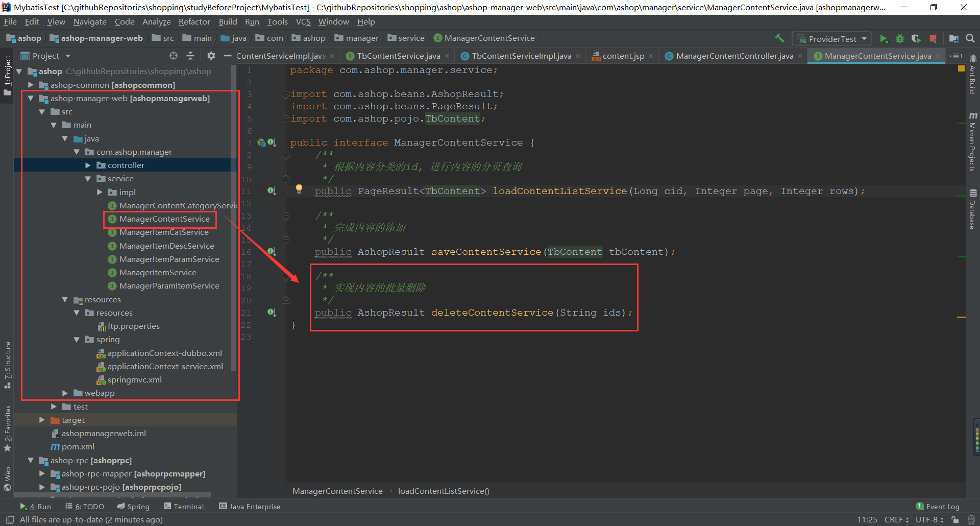Expand the impl package
Screen dimensions: 980x526
pyautogui.click(x=100, y=192)
